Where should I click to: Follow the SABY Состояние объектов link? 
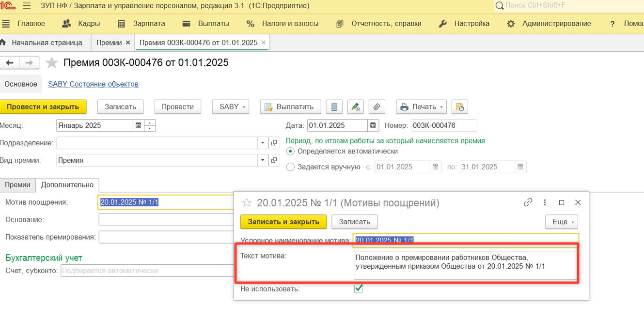pos(93,84)
